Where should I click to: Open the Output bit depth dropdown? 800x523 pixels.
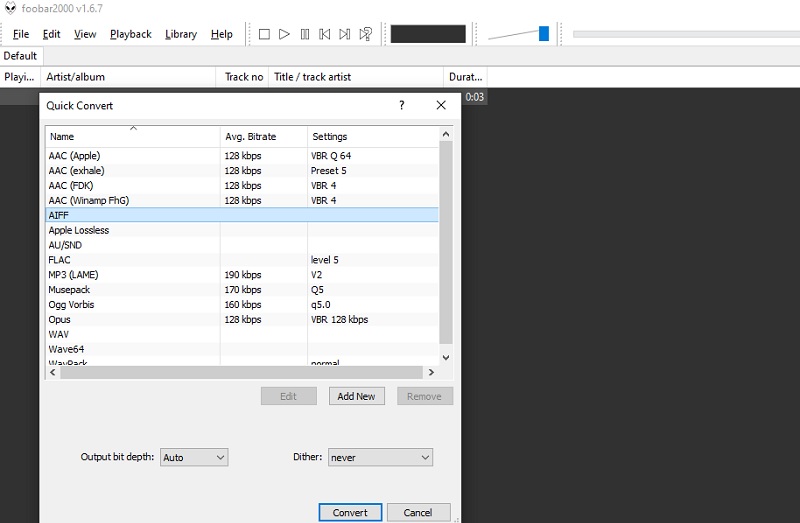[x=194, y=457]
